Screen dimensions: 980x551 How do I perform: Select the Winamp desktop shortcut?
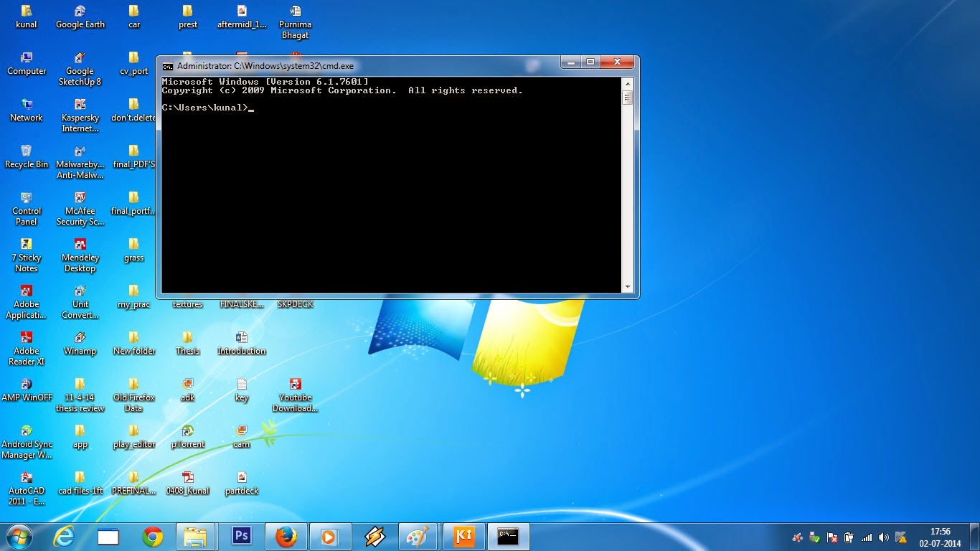80,344
